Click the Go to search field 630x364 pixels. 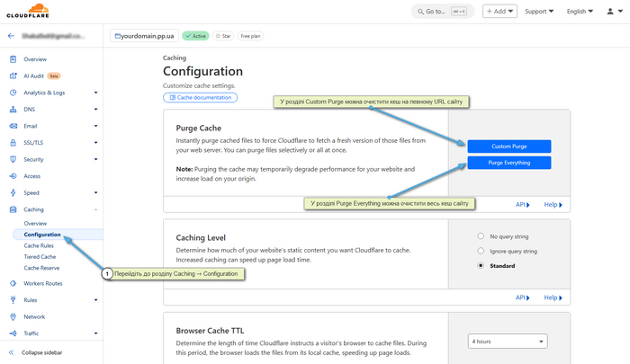[443, 12]
